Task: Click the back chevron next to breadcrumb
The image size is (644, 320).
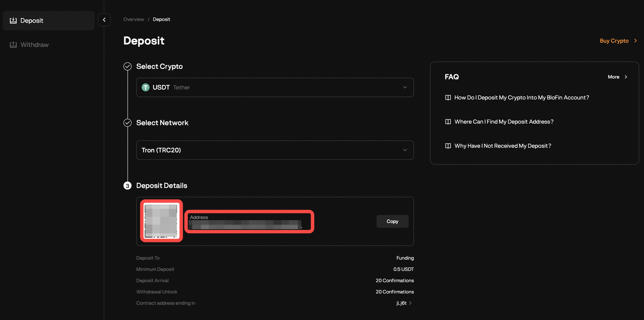Action: [104, 20]
